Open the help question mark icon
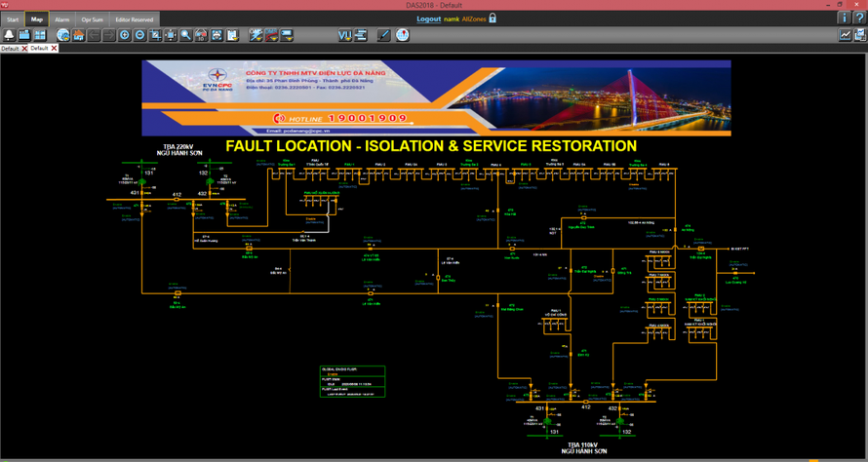Viewport: 868px width, 462px height. (858, 18)
